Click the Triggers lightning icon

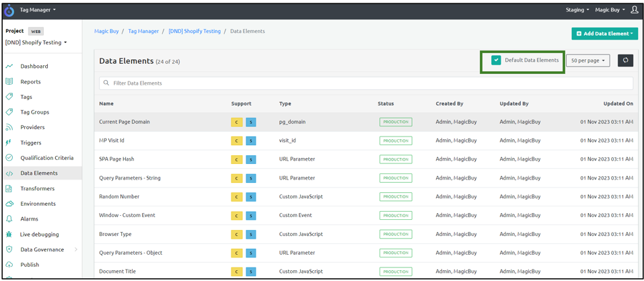coord(9,143)
